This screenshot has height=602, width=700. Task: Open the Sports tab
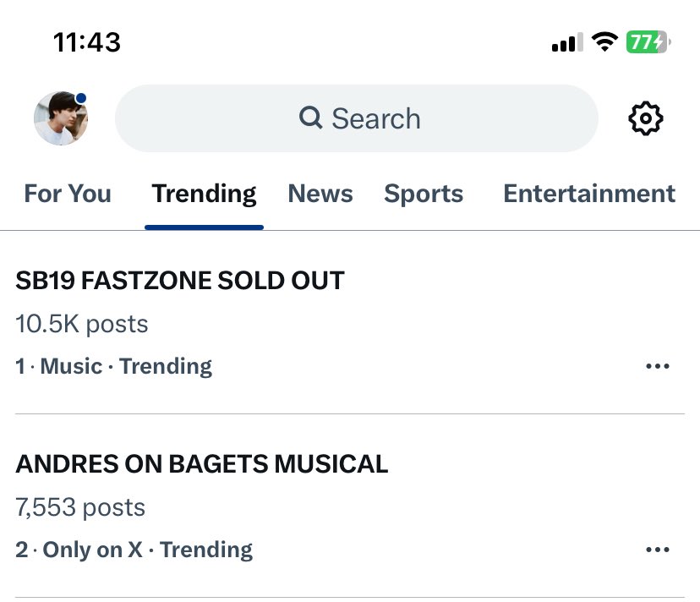[424, 194]
